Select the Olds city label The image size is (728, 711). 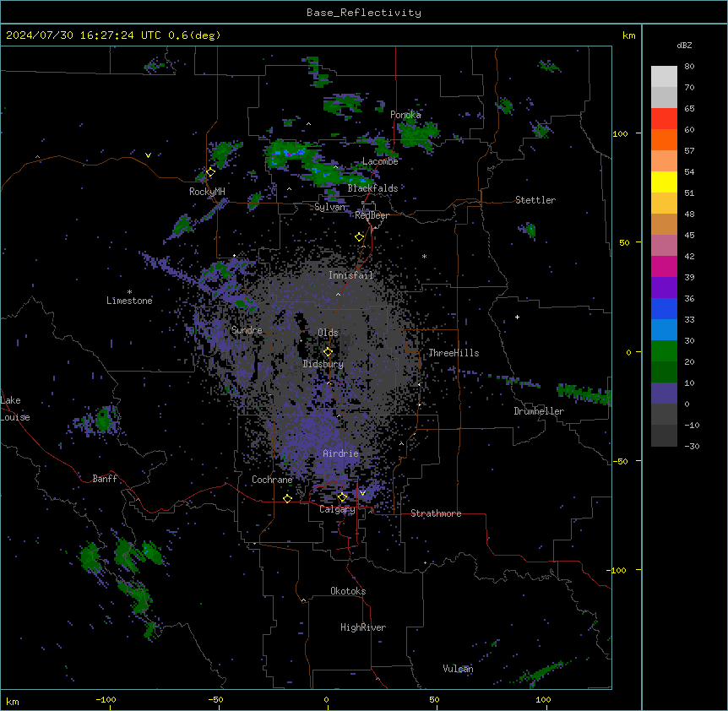coord(328,333)
